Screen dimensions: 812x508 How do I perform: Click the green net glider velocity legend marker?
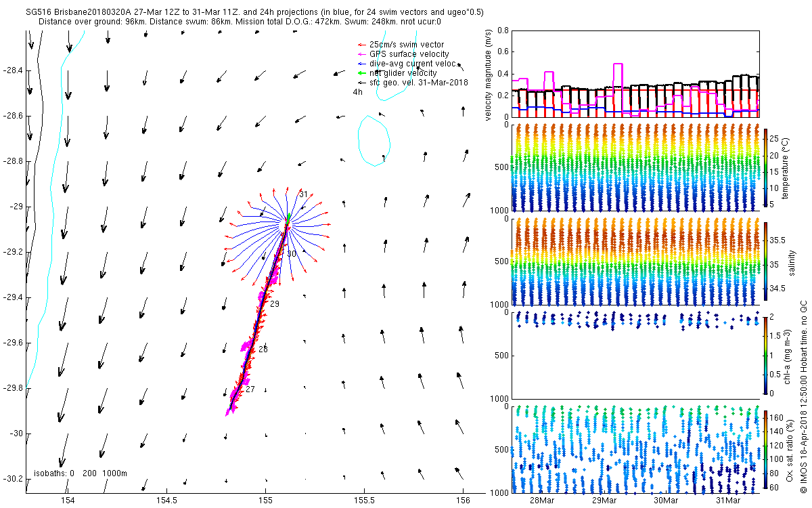(x=361, y=72)
